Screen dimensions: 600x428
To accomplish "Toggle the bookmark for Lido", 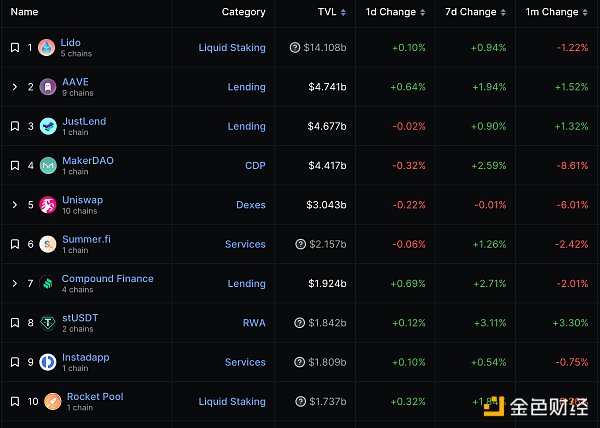I will click(15, 48).
